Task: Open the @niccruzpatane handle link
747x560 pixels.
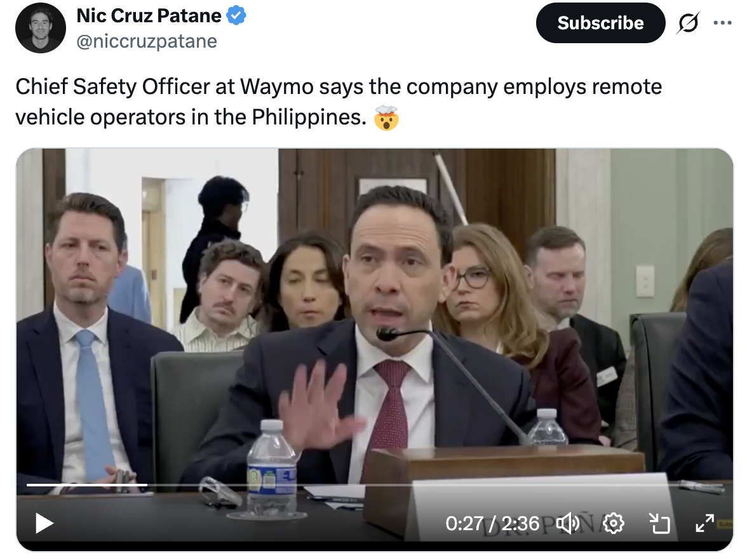Action: point(147,41)
